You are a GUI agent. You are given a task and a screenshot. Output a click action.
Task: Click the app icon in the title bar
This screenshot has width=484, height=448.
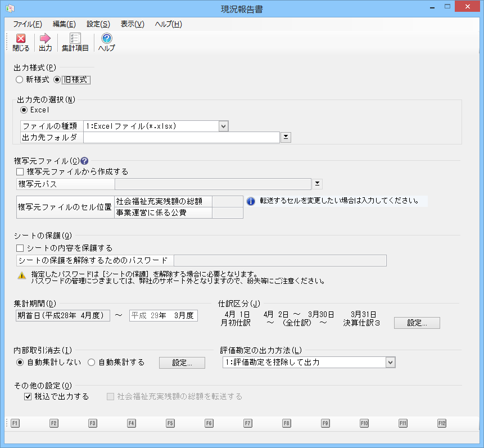(10, 9)
